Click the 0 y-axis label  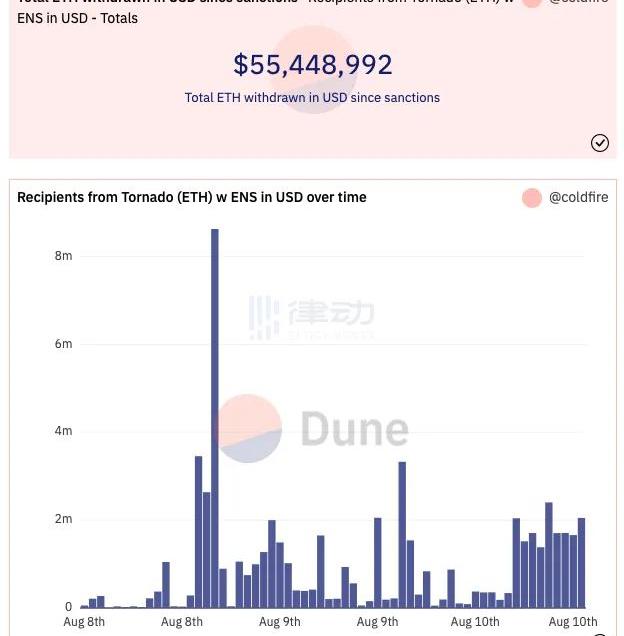(68, 606)
